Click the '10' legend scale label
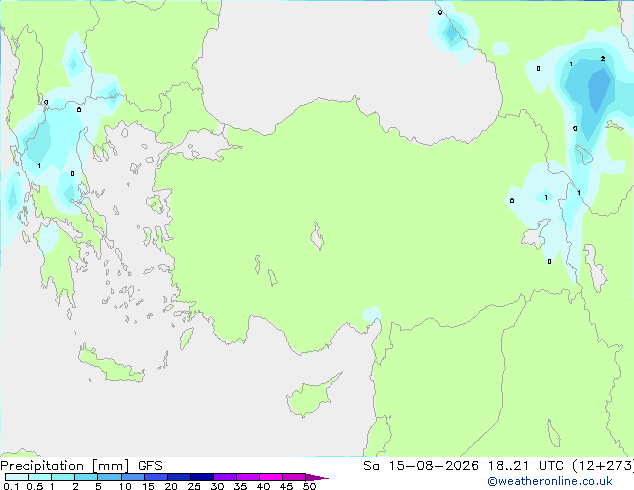The width and height of the screenshot is (634, 490). [125, 486]
